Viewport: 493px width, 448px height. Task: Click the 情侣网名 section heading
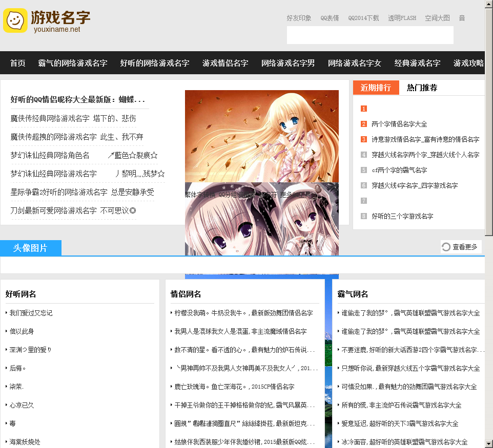(x=186, y=294)
